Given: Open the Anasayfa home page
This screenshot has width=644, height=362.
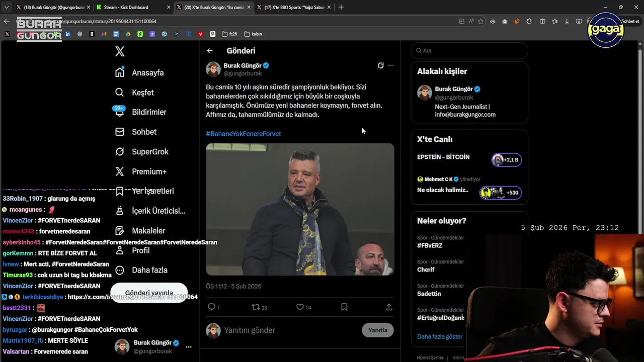Looking at the screenshot, I should pyautogui.click(x=139, y=72).
